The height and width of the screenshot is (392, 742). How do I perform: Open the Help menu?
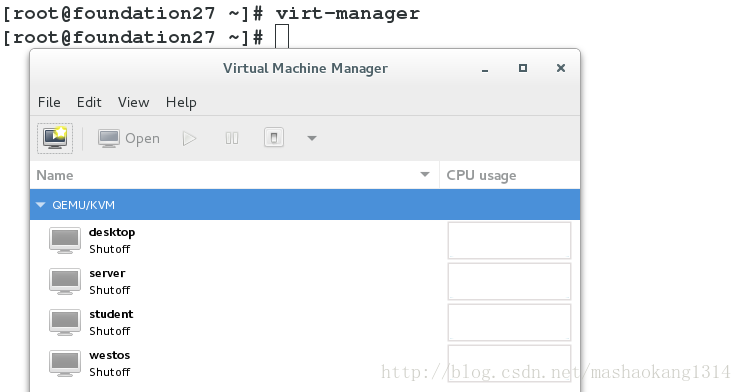[181, 103]
